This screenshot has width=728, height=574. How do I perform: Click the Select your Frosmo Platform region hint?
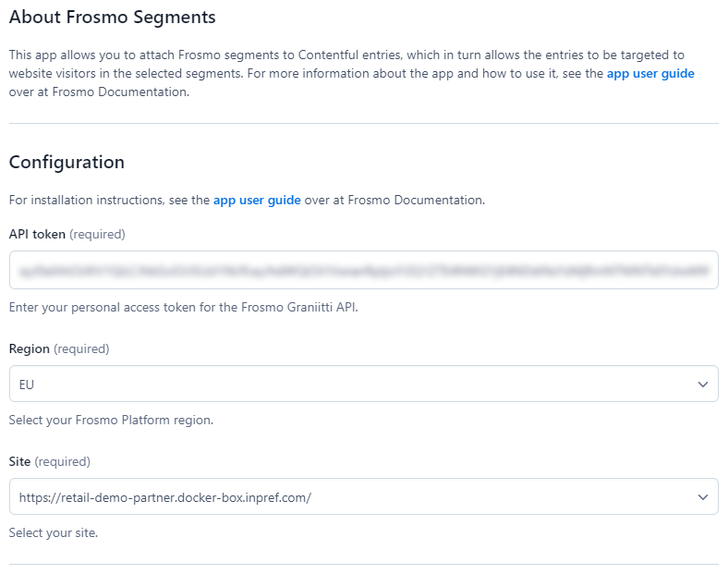111,420
